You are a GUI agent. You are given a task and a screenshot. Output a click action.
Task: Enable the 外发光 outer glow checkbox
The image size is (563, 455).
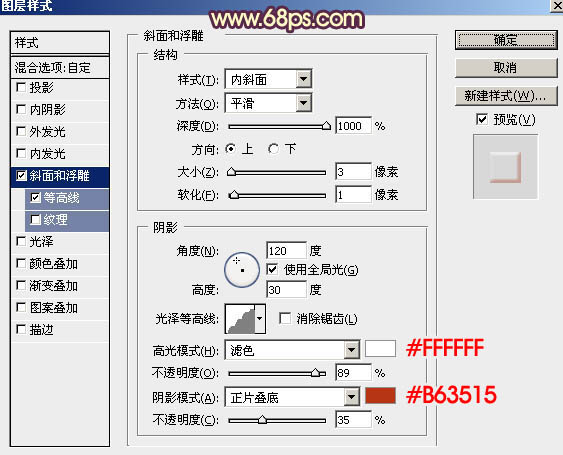tap(21, 131)
